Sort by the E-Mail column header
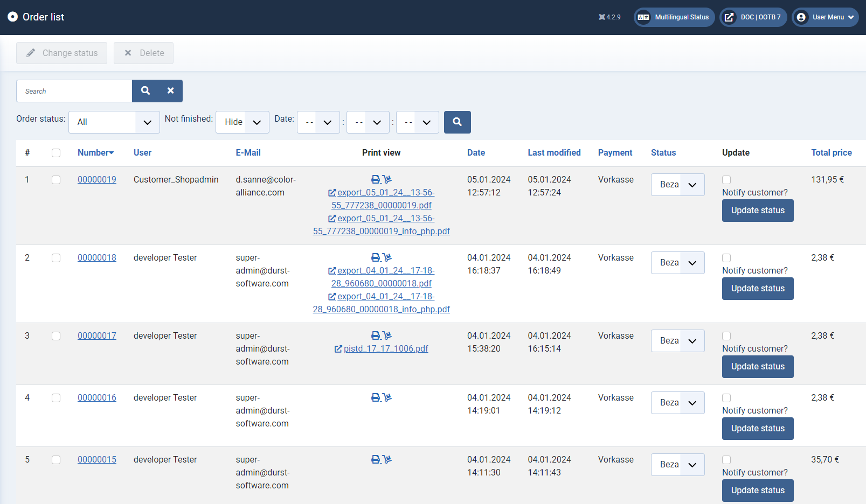866x504 pixels. click(x=248, y=153)
